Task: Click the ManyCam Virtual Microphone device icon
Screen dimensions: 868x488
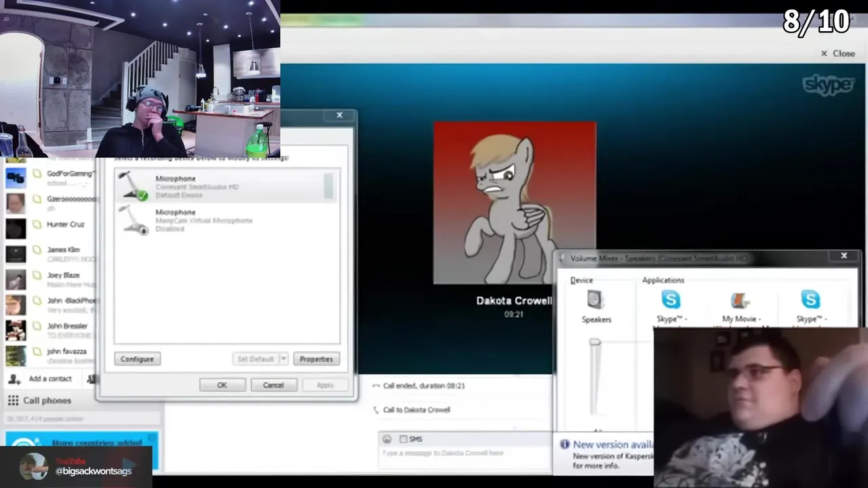Action: 134,220
